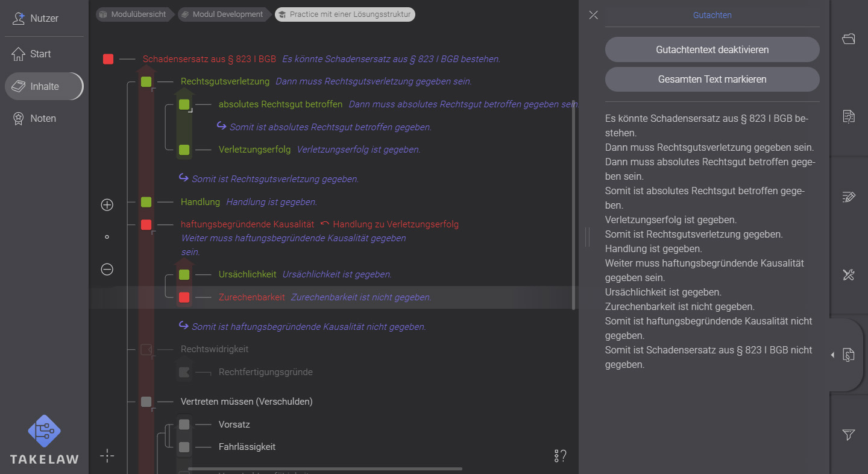Switch to Modul Development breadcrumb

(223, 14)
